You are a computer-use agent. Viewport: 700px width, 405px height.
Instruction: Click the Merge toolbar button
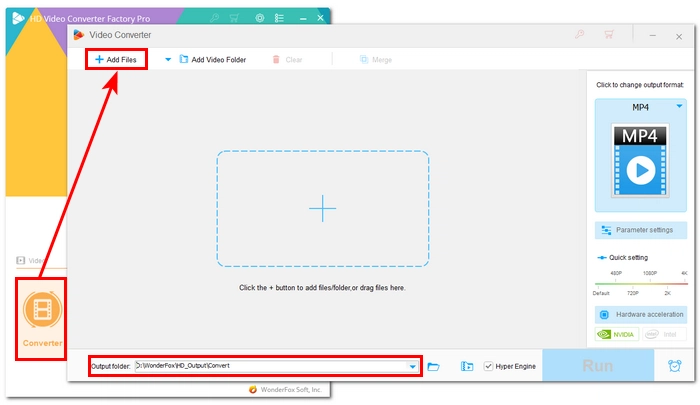click(376, 59)
